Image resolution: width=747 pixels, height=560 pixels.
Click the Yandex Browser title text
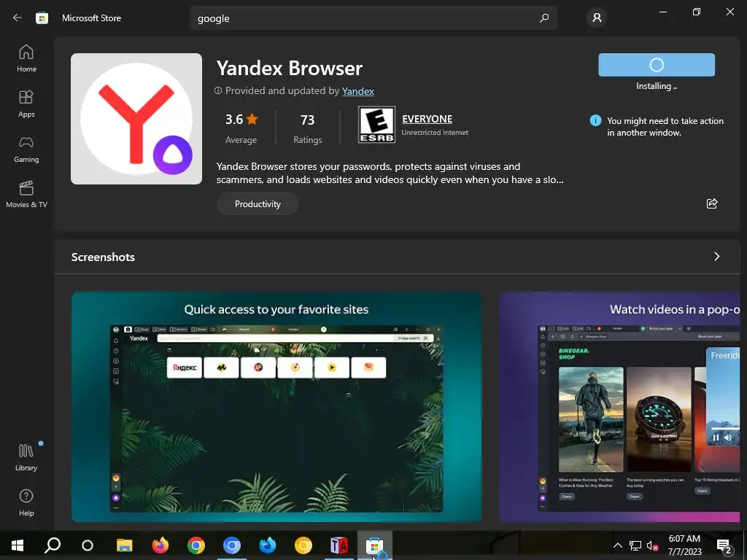pos(289,68)
